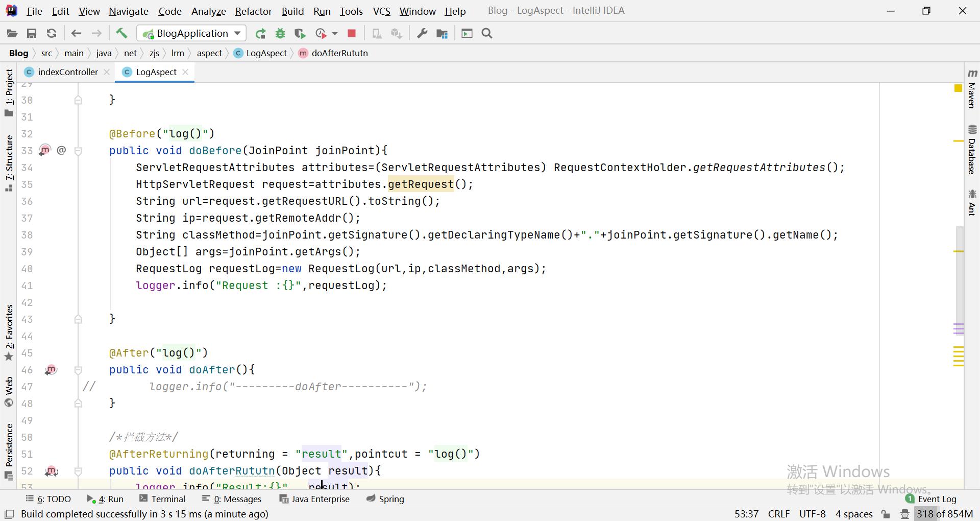Close the LogAspect tab
Image resolution: width=980 pixels, height=521 pixels.
[185, 72]
